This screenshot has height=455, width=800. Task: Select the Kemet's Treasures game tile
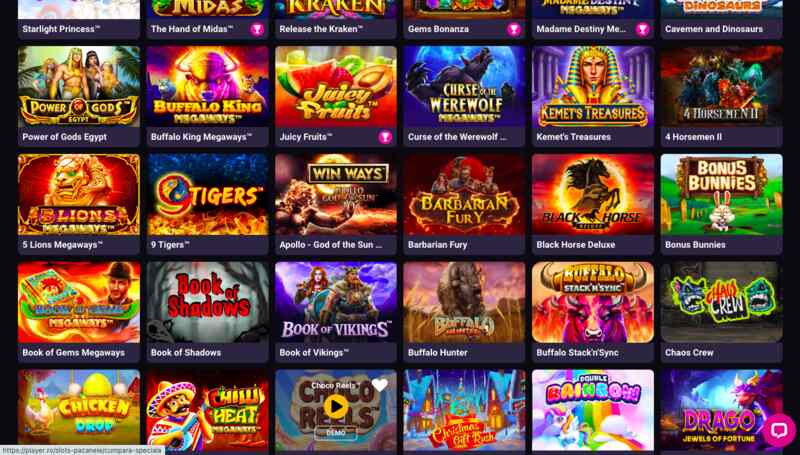pyautogui.click(x=593, y=96)
